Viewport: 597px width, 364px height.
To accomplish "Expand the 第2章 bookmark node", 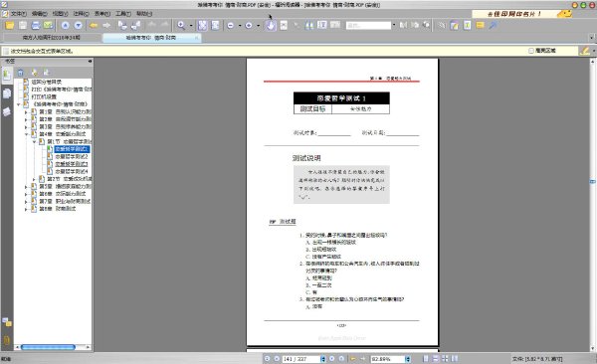I will tap(26, 119).
